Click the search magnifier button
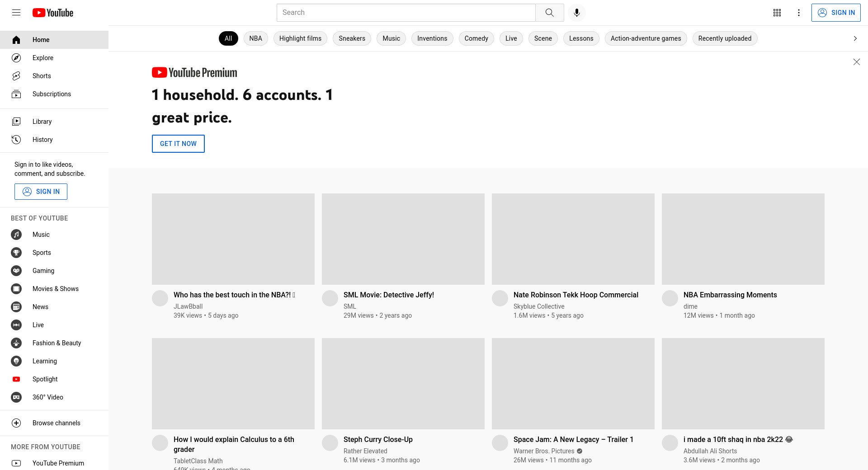 pyautogui.click(x=549, y=13)
